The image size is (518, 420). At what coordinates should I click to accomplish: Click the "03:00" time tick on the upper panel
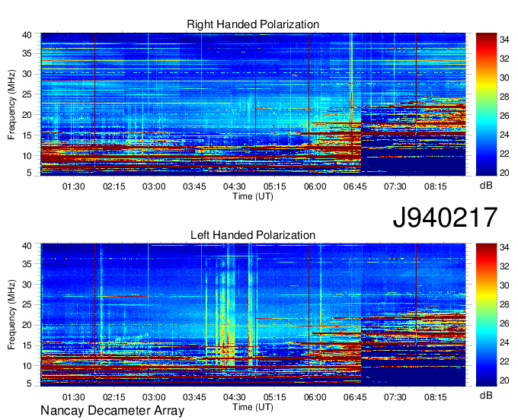(x=154, y=186)
